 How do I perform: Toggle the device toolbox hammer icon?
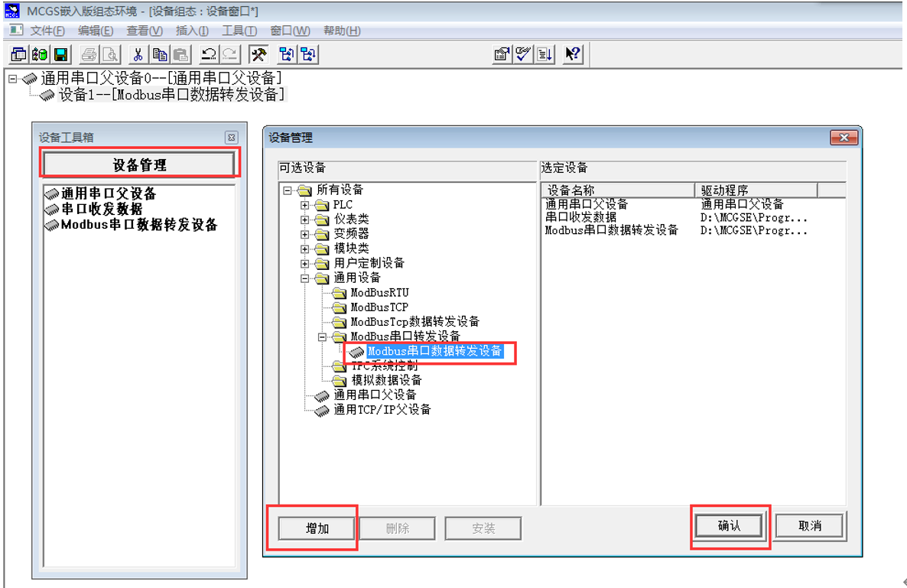pos(258,54)
